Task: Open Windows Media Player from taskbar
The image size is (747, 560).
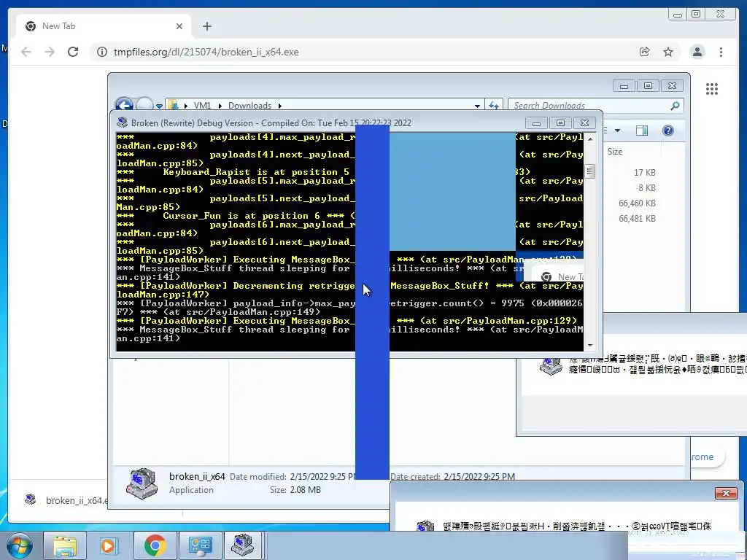Action: tap(109, 545)
